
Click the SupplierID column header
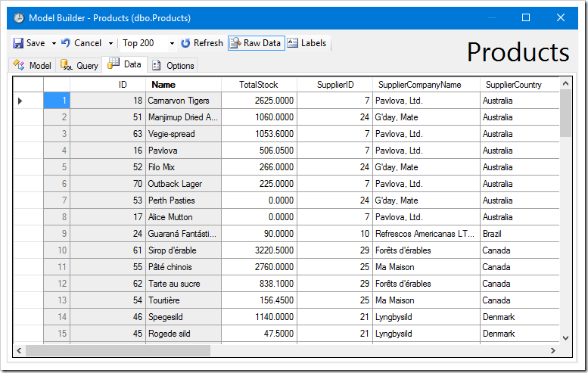click(335, 85)
